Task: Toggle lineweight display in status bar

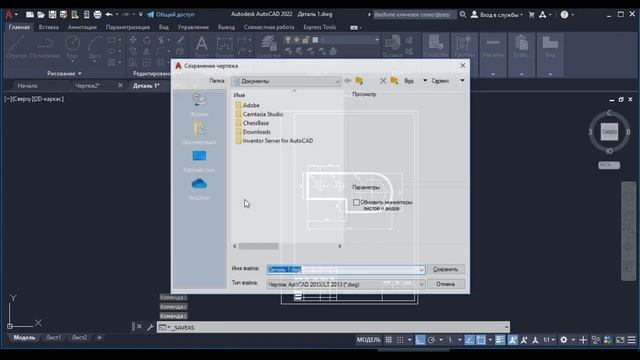Action: (500, 340)
